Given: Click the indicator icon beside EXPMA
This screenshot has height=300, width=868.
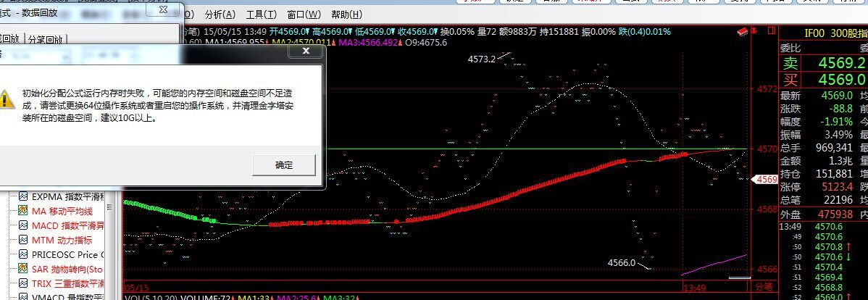Looking at the screenshot, I should (23, 196).
